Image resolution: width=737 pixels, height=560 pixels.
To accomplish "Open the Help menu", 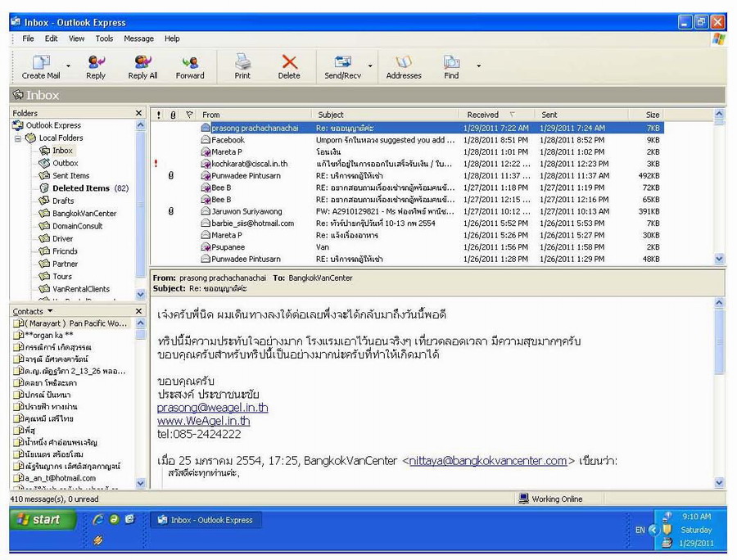I will pyautogui.click(x=172, y=38).
